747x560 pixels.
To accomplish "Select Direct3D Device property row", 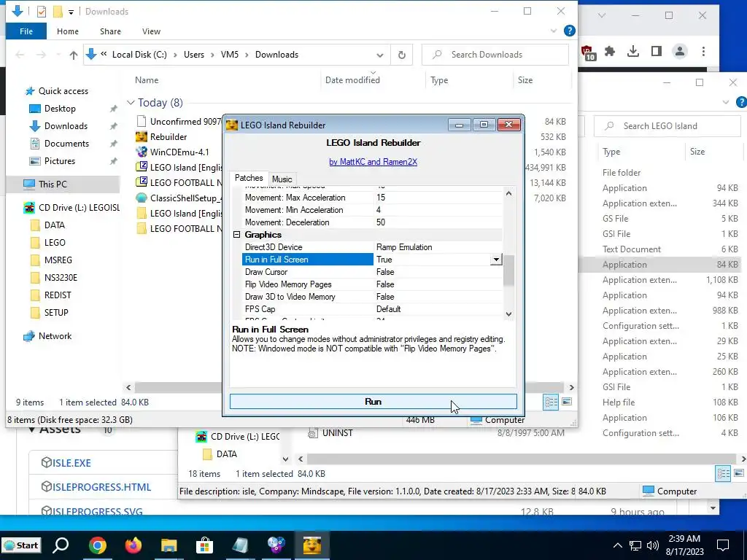I will pos(372,247).
